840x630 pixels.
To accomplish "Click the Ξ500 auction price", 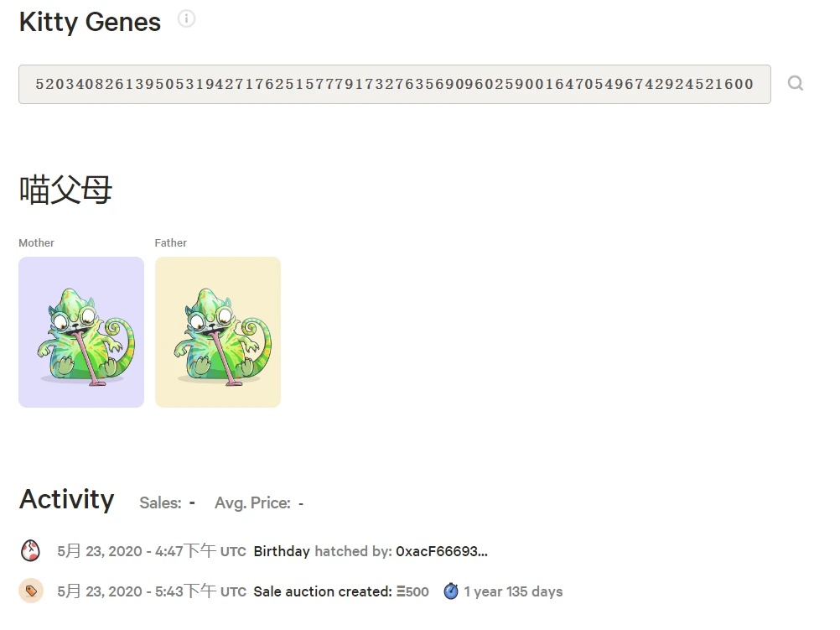I will [412, 591].
